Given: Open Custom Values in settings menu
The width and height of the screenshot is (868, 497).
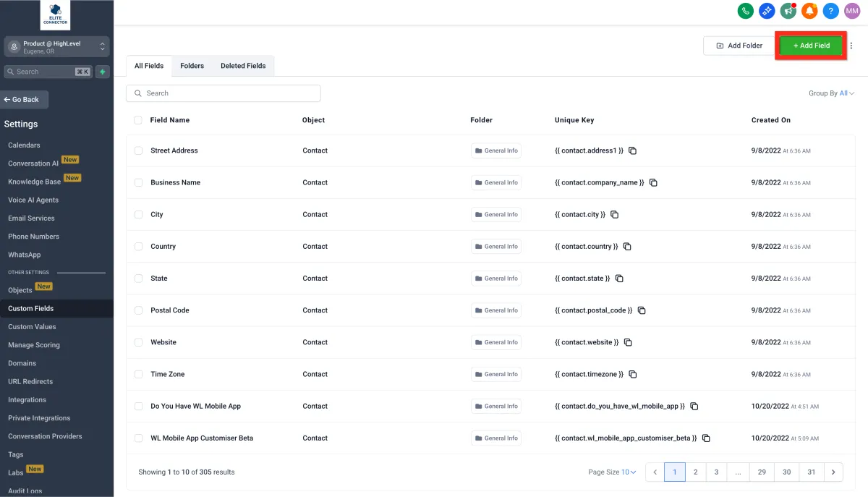Looking at the screenshot, I should pos(32,327).
